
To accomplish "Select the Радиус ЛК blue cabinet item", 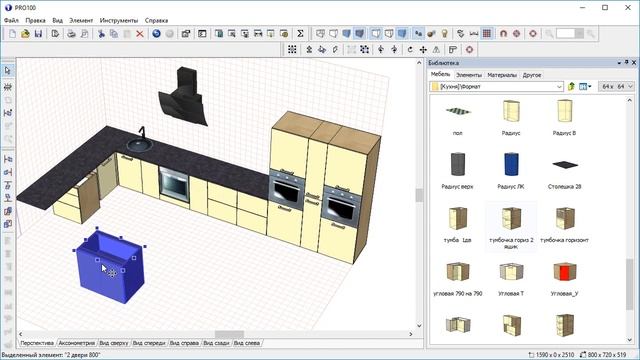I will tap(511, 171).
